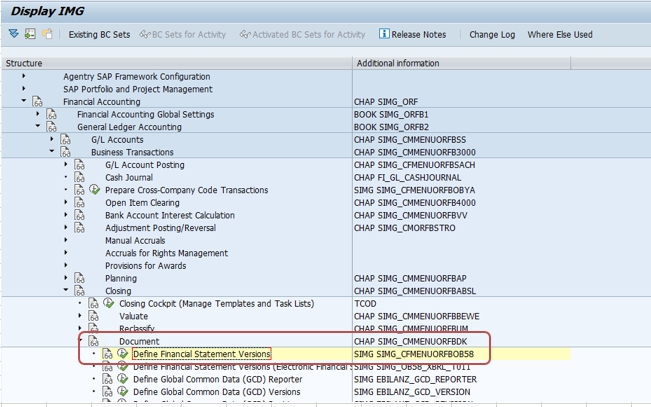Open documentation icon for Business Transactions
This screenshot has width=651, height=407.
click(65, 152)
